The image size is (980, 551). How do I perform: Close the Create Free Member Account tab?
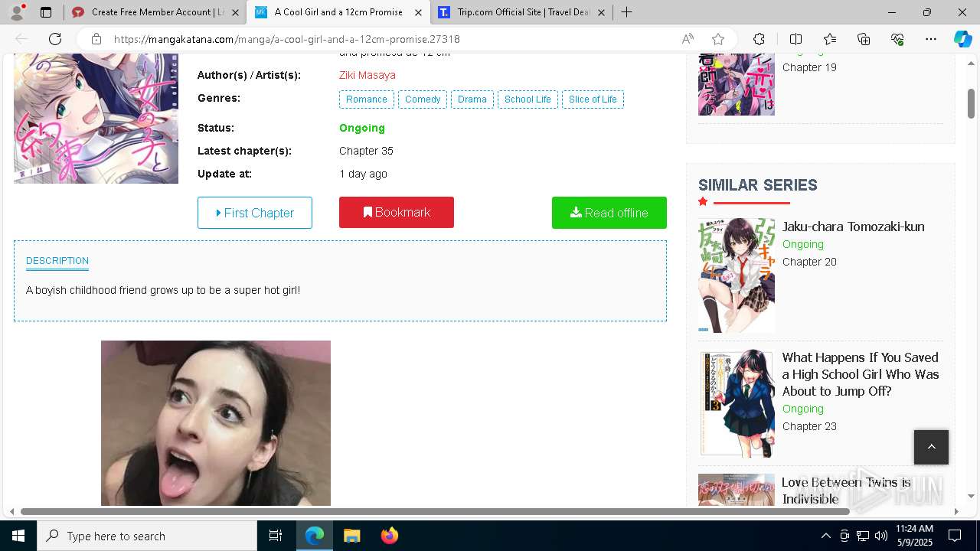click(235, 12)
